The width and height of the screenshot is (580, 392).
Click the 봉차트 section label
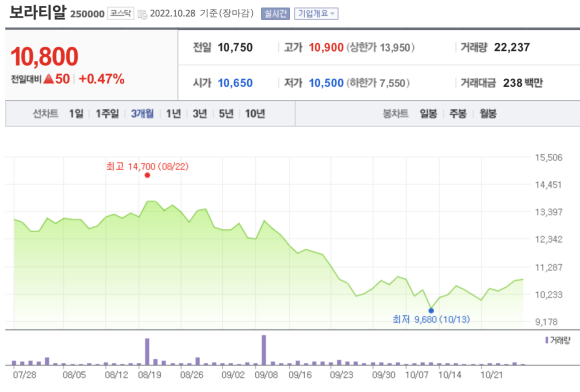coord(395,114)
